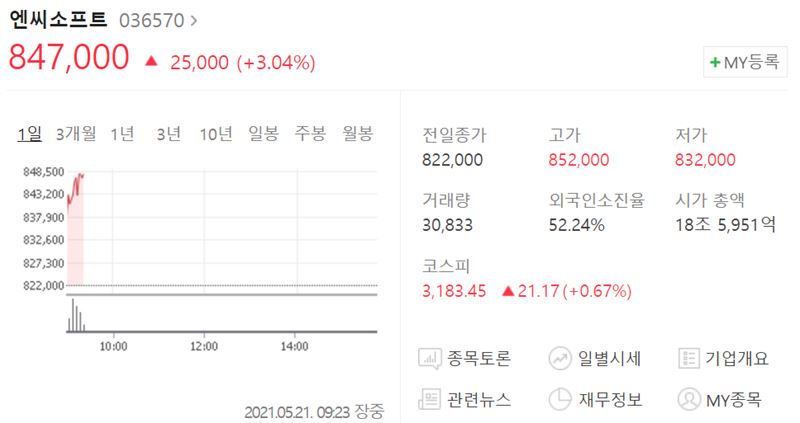
Task: Switch chart to 3개월 range
Action: click(x=76, y=134)
